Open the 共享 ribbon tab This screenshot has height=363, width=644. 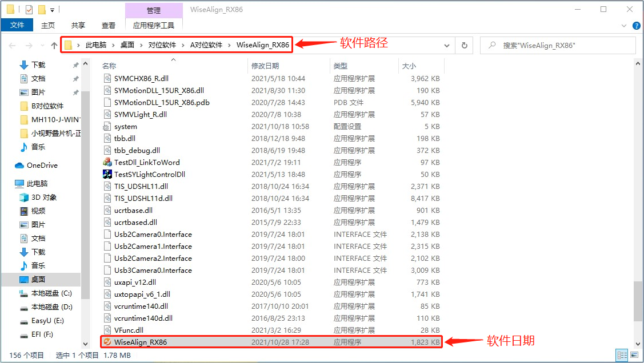tap(78, 25)
